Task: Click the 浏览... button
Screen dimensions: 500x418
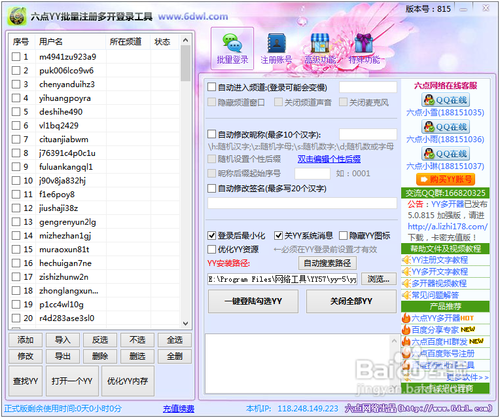Action: coord(379,279)
